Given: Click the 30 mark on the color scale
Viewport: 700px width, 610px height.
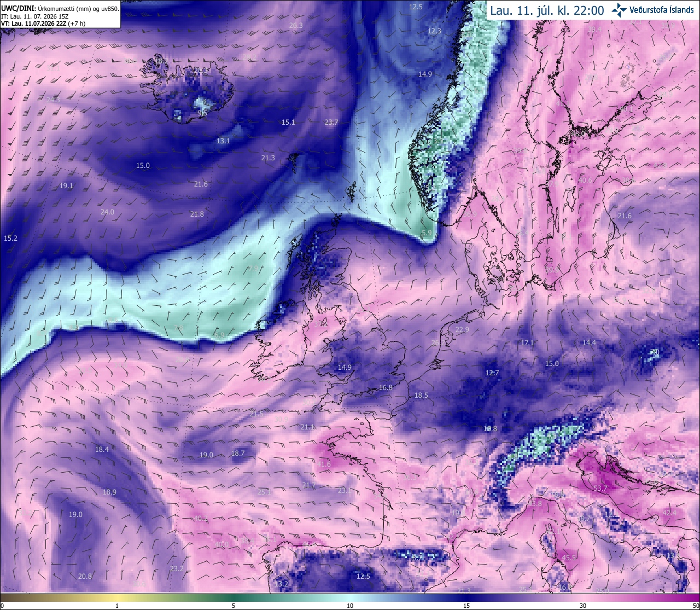Looking at the screenshot, I should coord(583,606).
